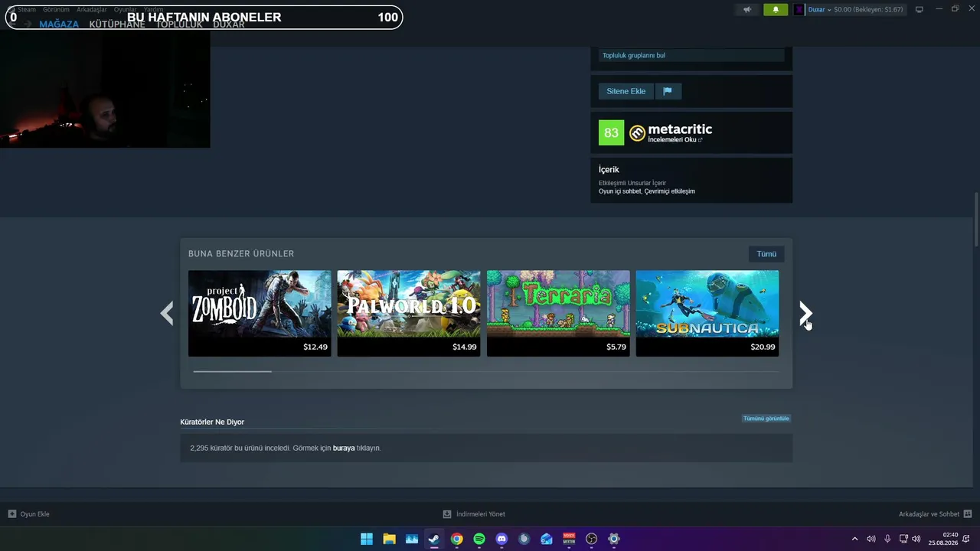980x551 pixels.
Task: Open the gear settings taskbar app
Action: [614, 539]
